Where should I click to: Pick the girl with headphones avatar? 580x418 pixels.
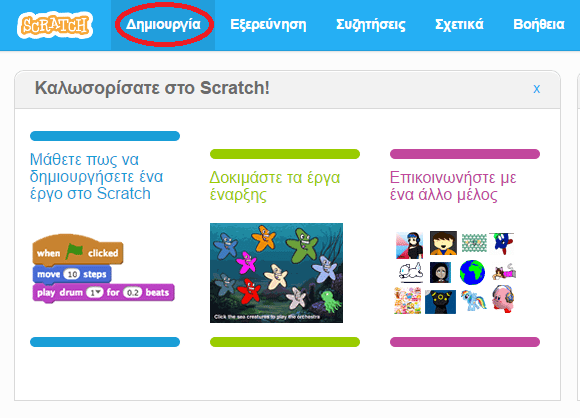[x=409, y=245]
